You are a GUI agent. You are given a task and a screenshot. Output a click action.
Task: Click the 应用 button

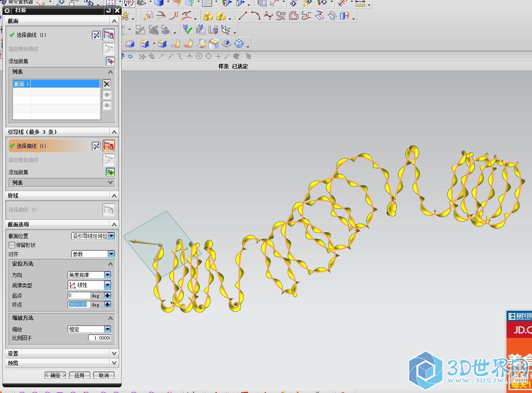pos(79,375)
